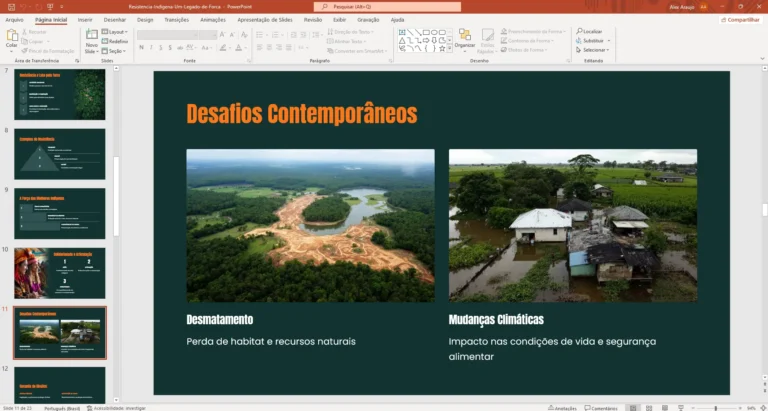Select the text box shape in shapes gallery
Viewport: 768px width, 411px height.
(x=402, y=32)
